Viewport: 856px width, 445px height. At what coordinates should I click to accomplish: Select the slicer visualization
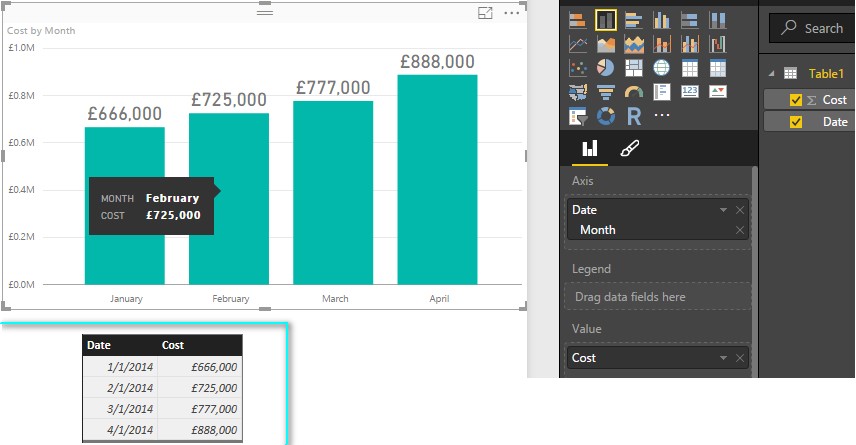pyautogui.click(x=578, y=116)
